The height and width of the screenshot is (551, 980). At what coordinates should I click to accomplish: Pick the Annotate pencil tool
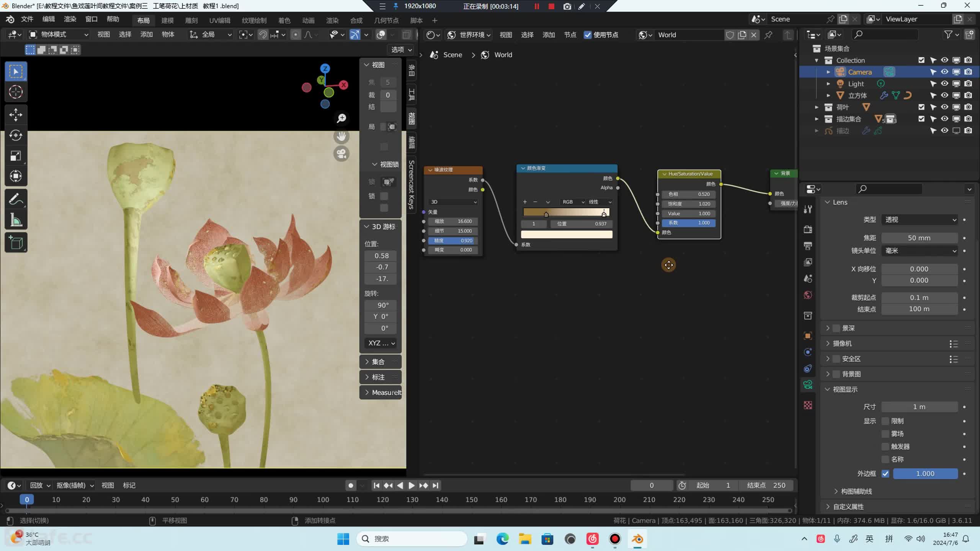16,199
